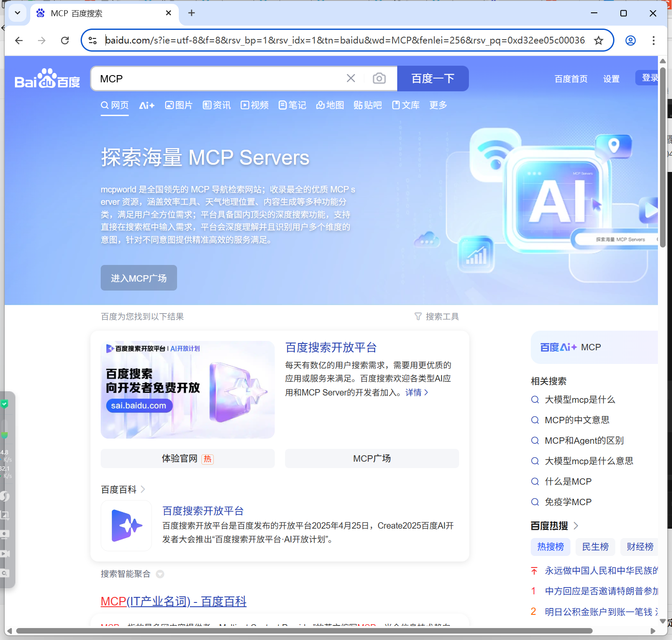The image size is (672, 640).
Task: Open tab search dropdown arrow
Action: pos(17,13)
